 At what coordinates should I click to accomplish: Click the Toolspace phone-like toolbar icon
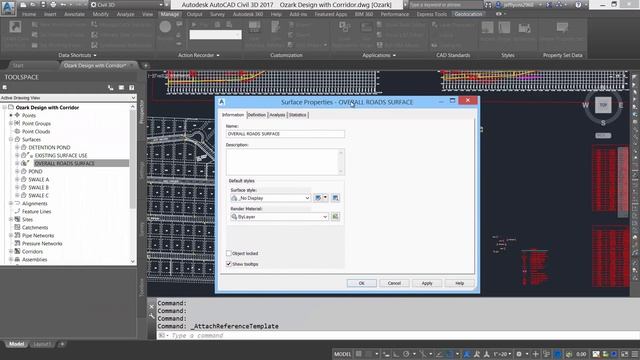pyautogui.click(x=111, y=88)
